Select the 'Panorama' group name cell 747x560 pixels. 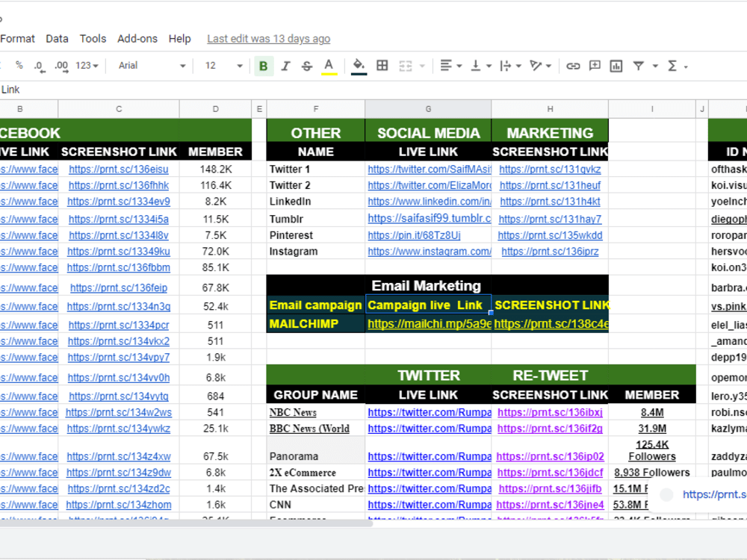[316, 450]
